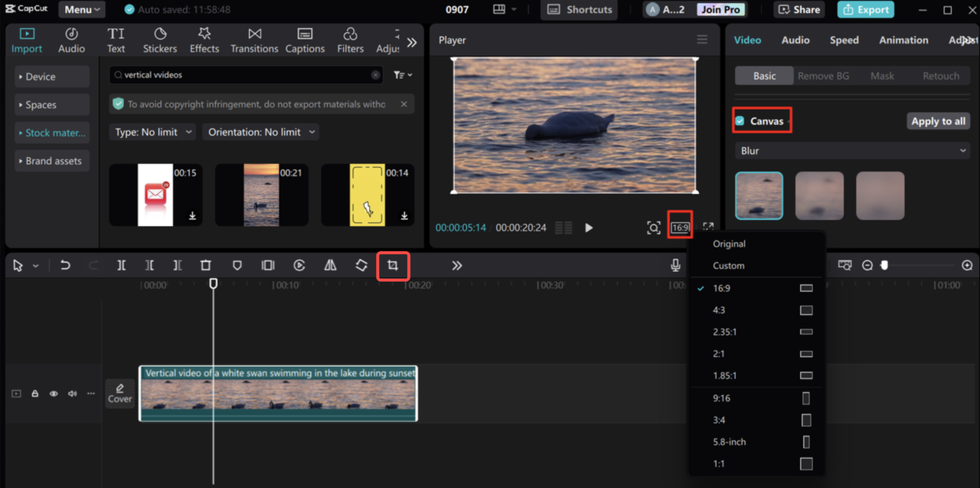Mute the track audio

(x=71, y=393)
